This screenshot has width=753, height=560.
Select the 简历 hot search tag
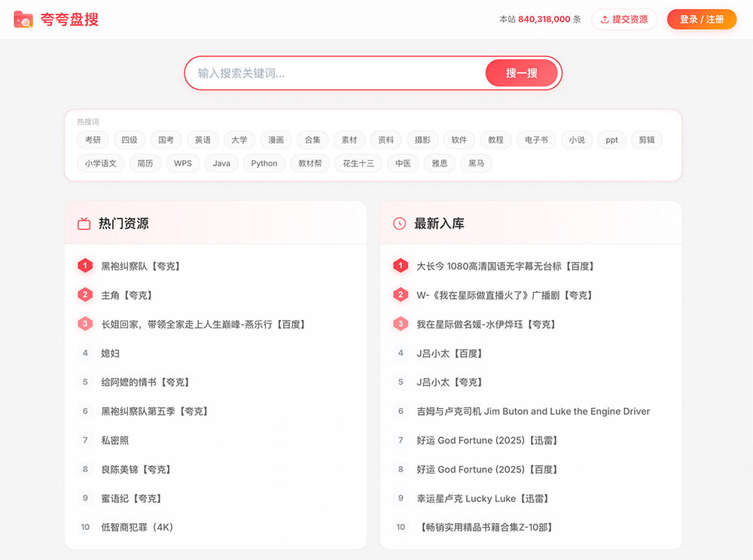coord(145,163)
